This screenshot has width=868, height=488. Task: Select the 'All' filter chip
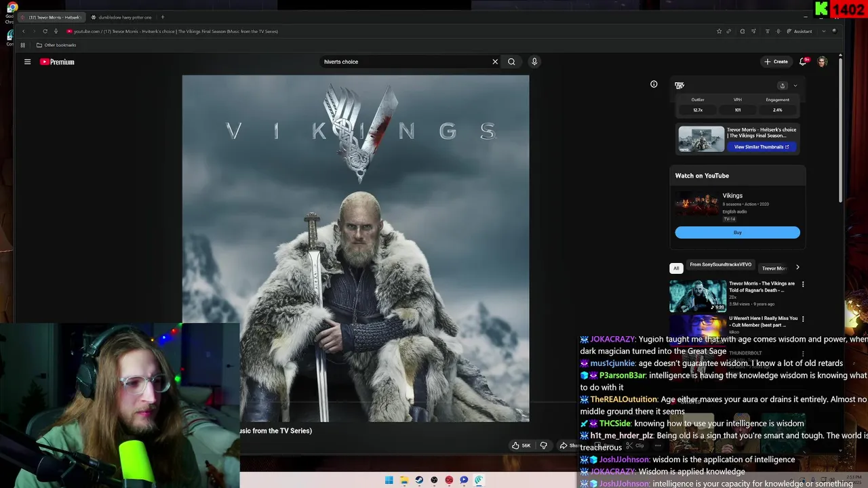coord(676,268)
